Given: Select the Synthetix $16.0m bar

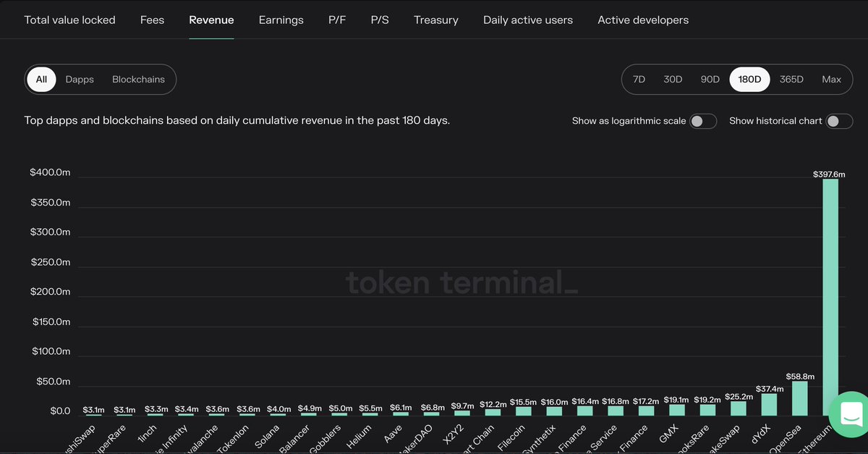Looking at the screenshot, I should pyautogui.click(x=554, y=411).
